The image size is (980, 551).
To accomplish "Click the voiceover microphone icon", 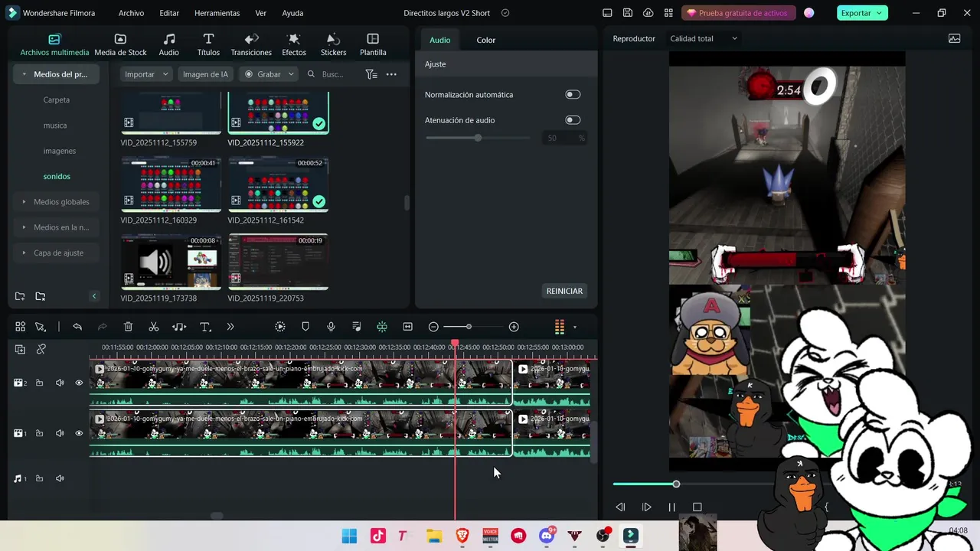I will coord(331,327).
